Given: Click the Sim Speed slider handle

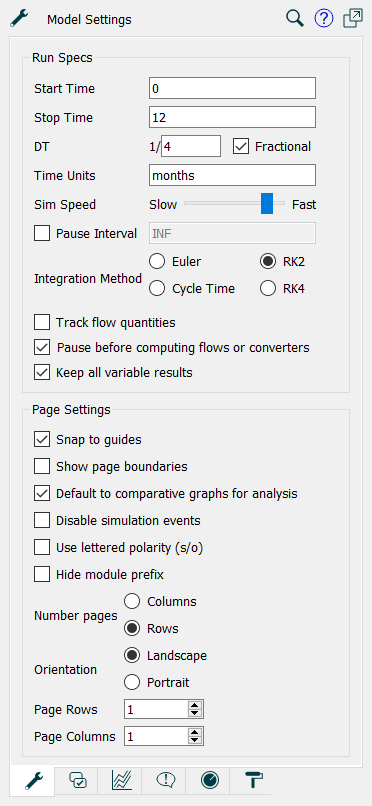Looking at the screenshot, I should coord(267,204).
